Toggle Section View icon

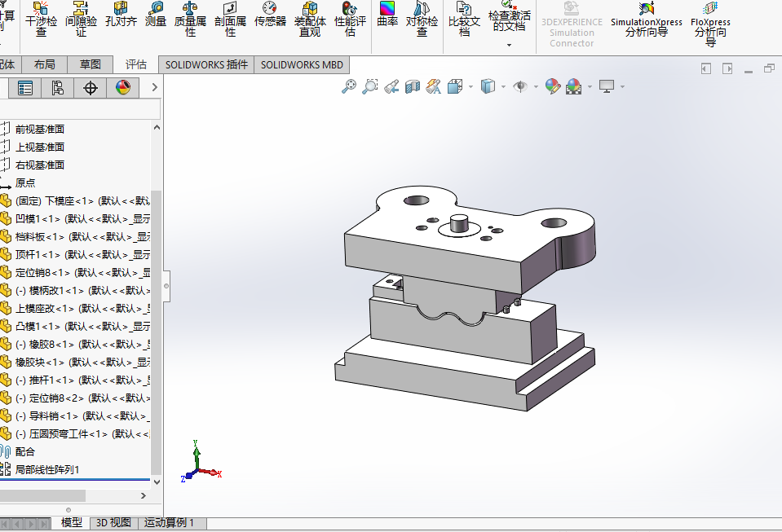pos(413,86)
